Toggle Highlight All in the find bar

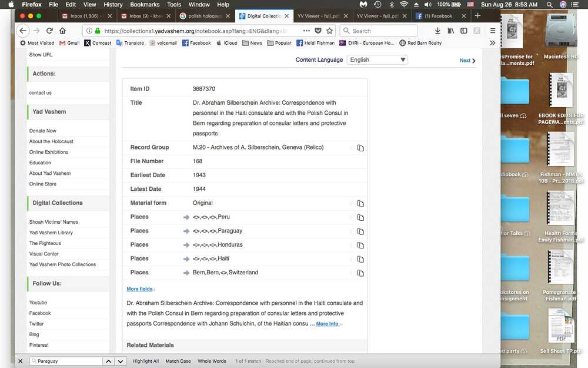tap(145, 361)
